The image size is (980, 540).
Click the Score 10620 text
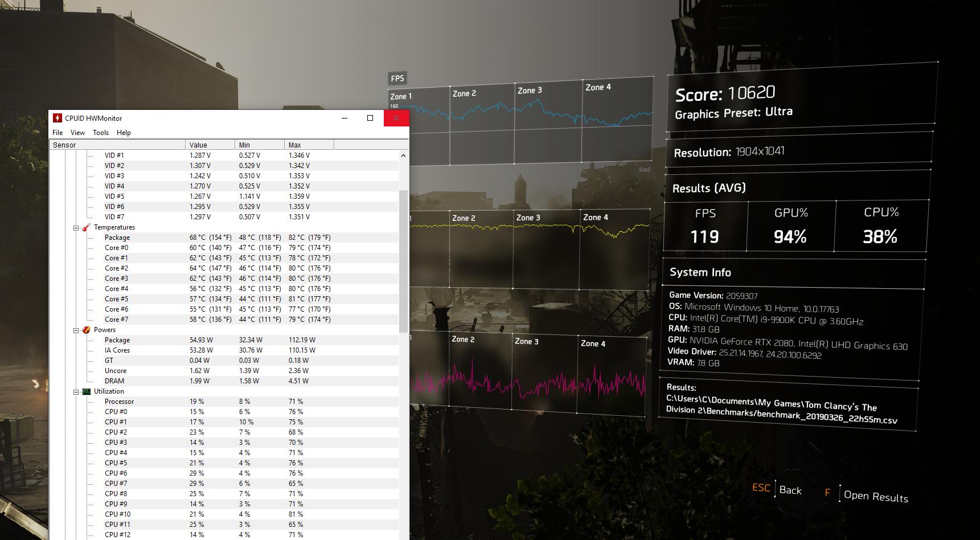pos(725,93)
